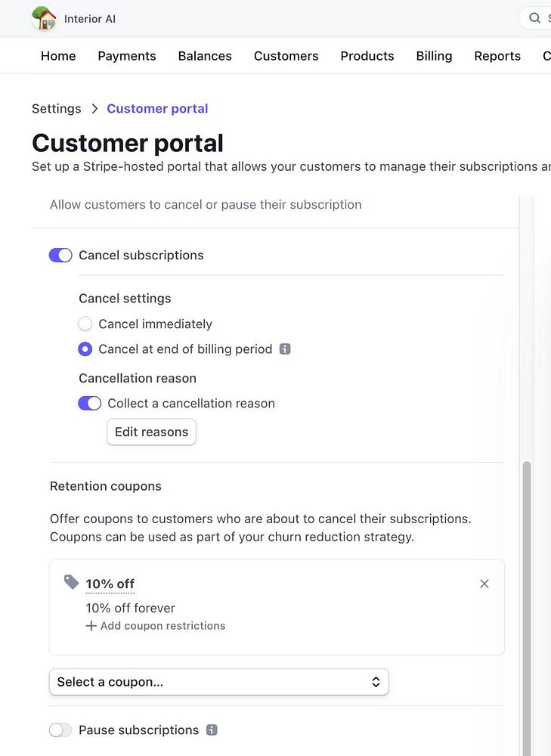
Task: Disable the Cancel subscriptions toggle
Action: click(60, 256)
